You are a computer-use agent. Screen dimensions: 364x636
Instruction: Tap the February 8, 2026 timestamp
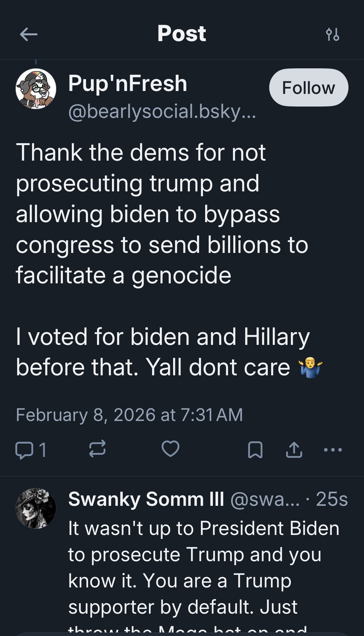[x=129, y=415]
